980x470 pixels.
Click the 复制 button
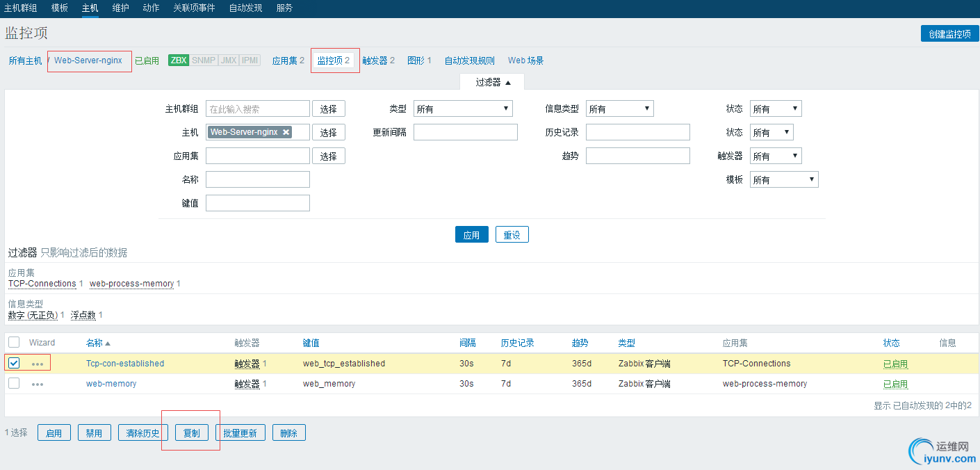pos(192,432)
